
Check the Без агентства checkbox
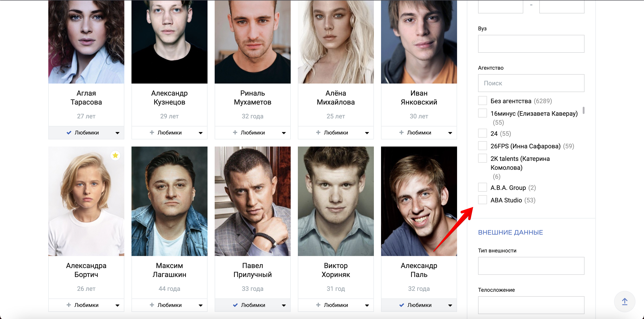483,101
